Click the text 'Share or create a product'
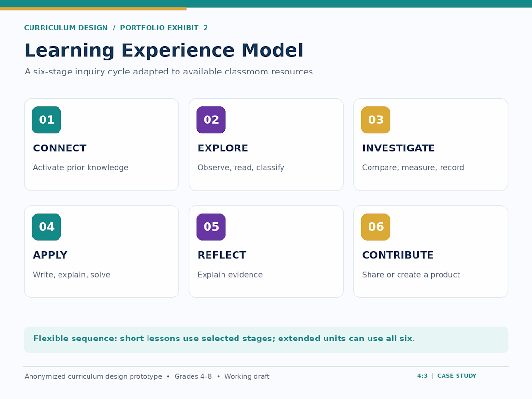The width and height of the screenshot is (532, 399). (411, 275)
